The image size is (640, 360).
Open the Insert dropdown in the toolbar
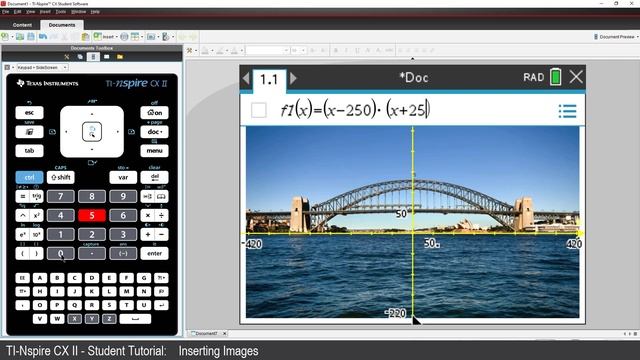[105, 37]
